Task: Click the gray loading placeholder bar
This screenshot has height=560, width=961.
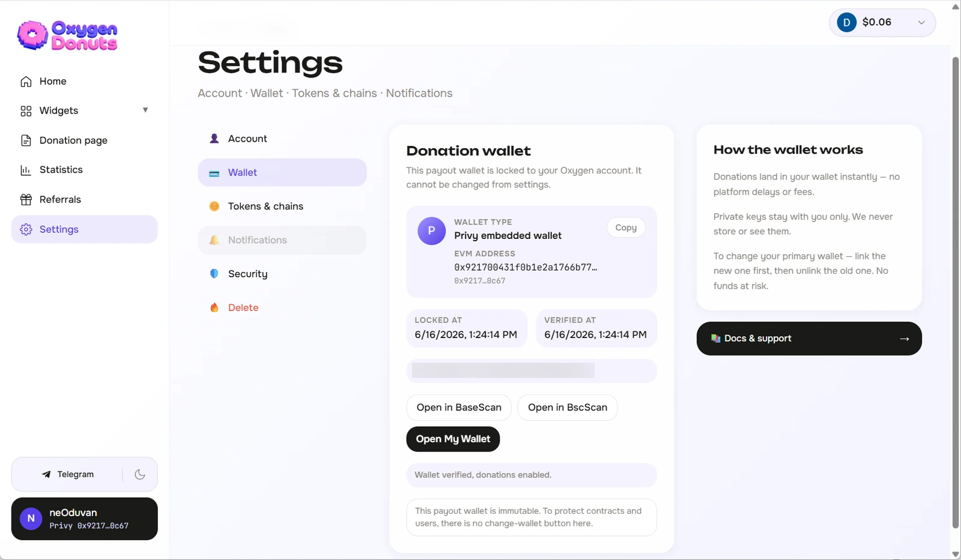Action: 503,370
